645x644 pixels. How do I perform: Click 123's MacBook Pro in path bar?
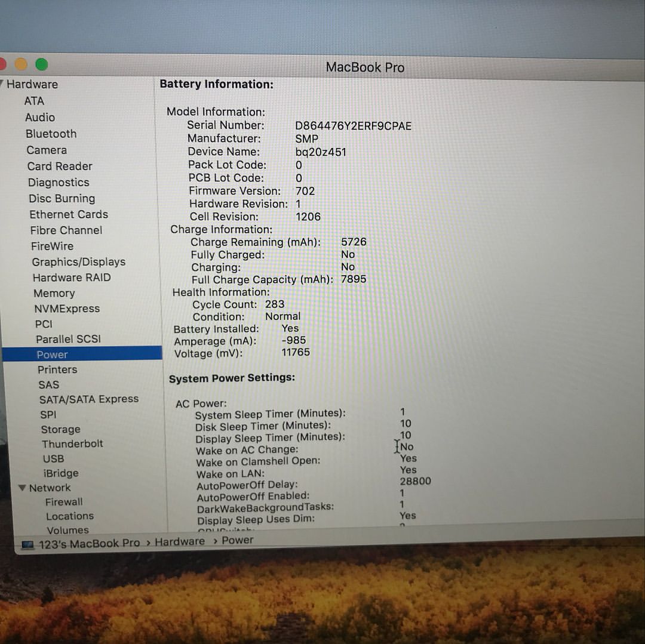pyautogui.click(x=89, y=544)
